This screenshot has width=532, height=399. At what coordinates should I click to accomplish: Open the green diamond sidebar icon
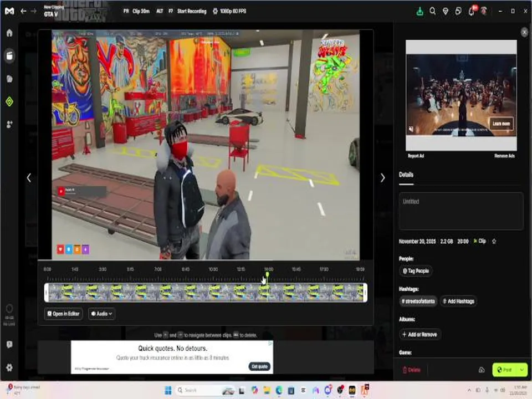pos(9,101)
